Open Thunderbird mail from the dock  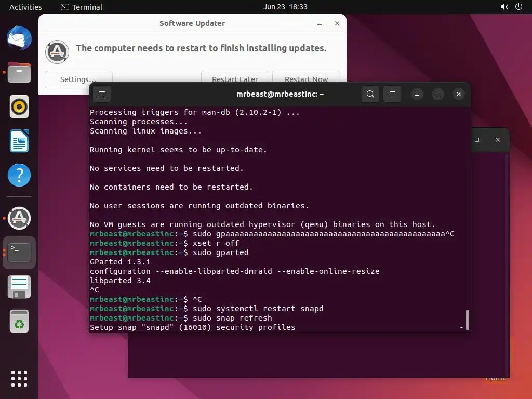(x=19, y=38)
